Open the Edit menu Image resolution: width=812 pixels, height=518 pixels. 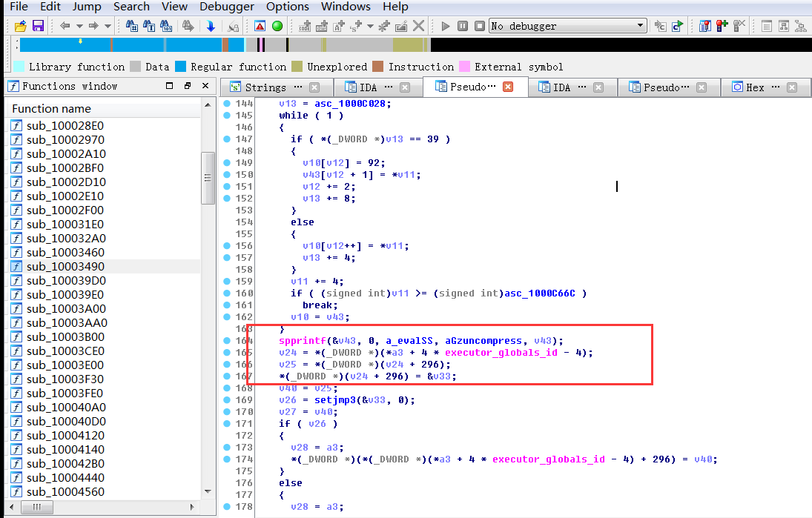(x=50, y=7)
